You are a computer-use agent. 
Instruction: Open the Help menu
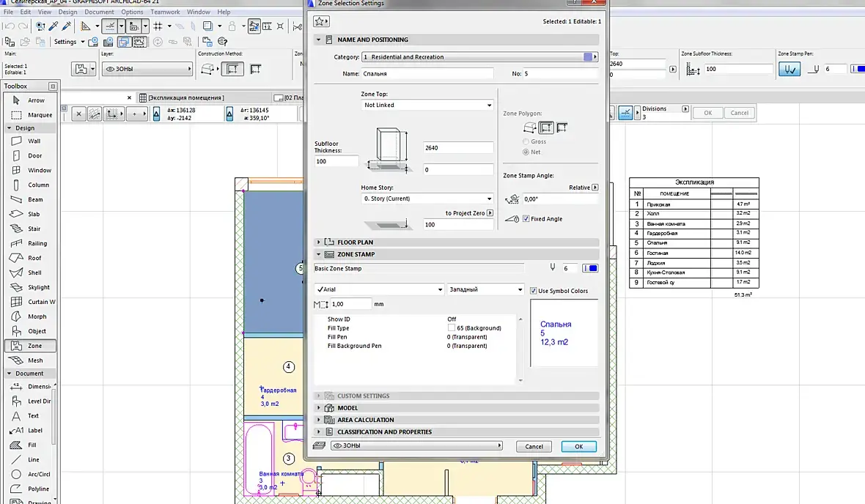tap(224, 12)
